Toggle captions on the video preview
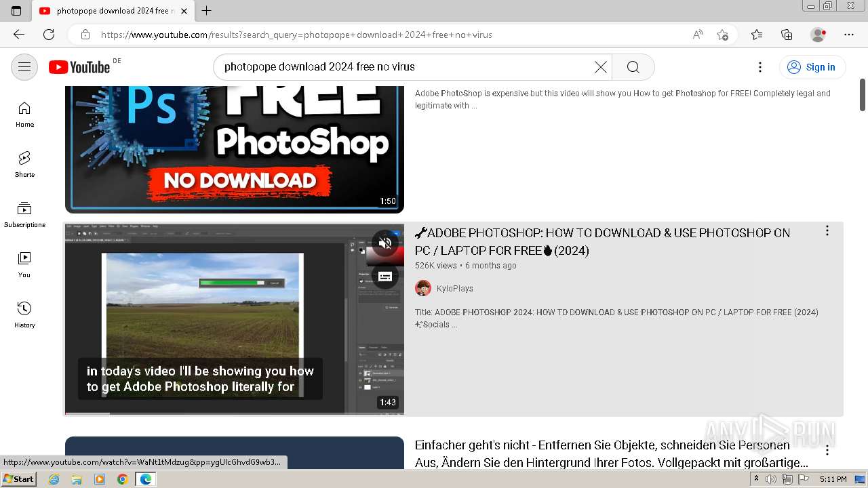The height and width of the screenshot is (488, 868). (x=385, y=277)
